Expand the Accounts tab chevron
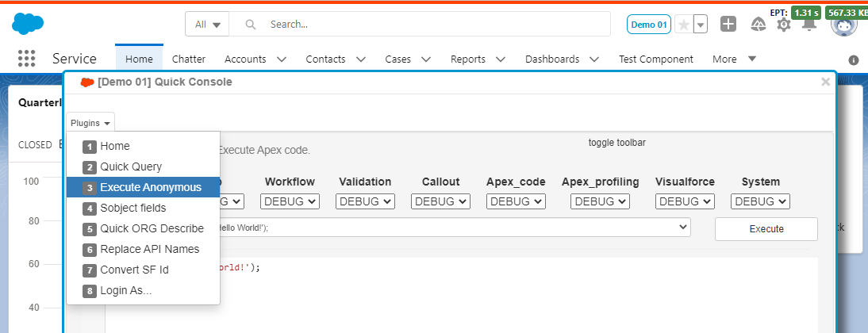 click(281, 59)
